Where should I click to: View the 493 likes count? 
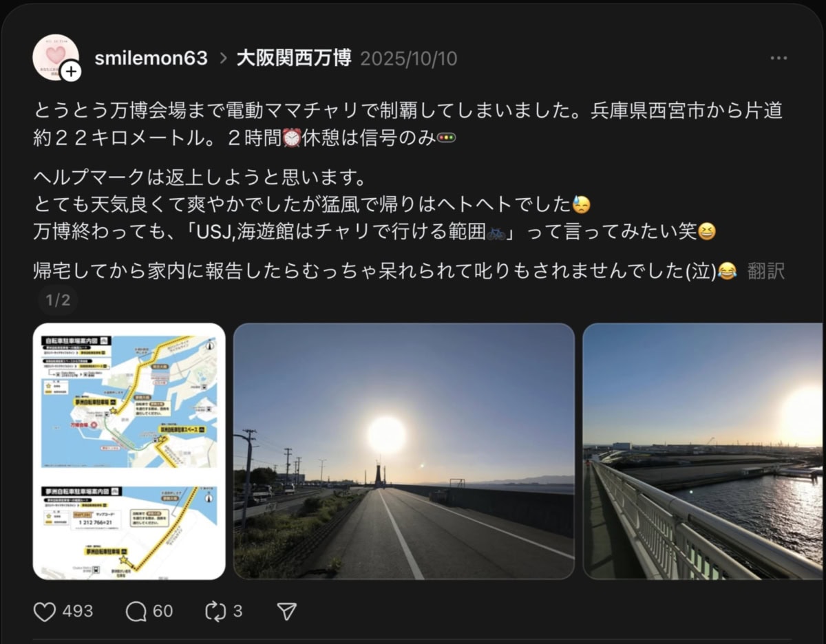tap(77, 611)
